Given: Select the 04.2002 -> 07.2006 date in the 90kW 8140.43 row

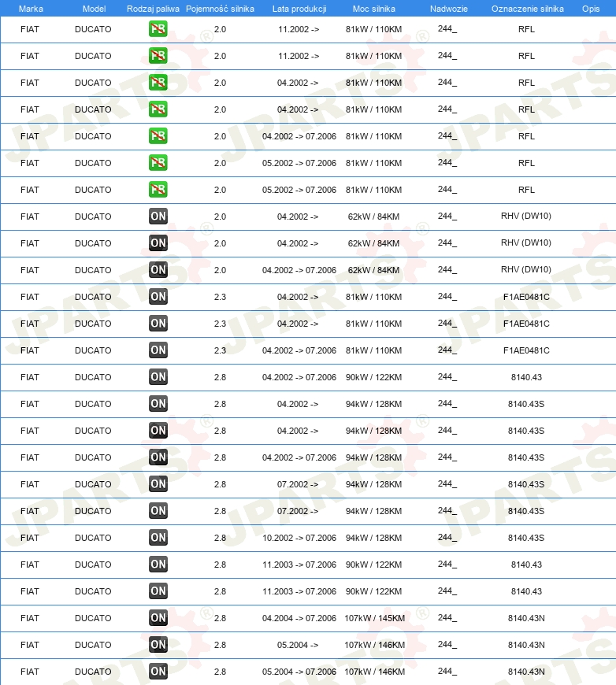Looking at the screenshot, I should coord(299,377).
